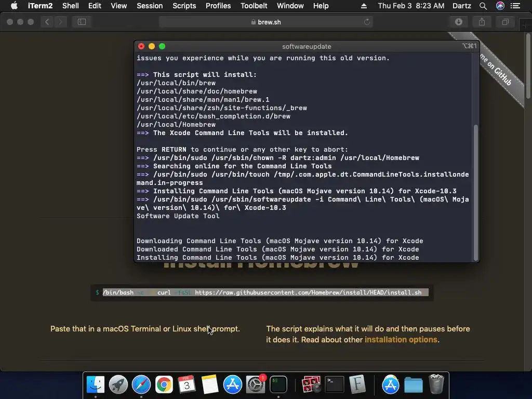Click 'Paste that in a macOS Terminal' text

click(145, 329)
